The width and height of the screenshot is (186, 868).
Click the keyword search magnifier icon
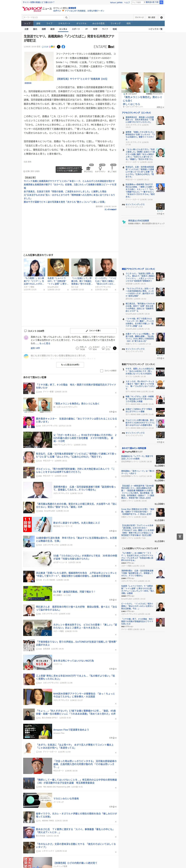(x=66, y=17)
